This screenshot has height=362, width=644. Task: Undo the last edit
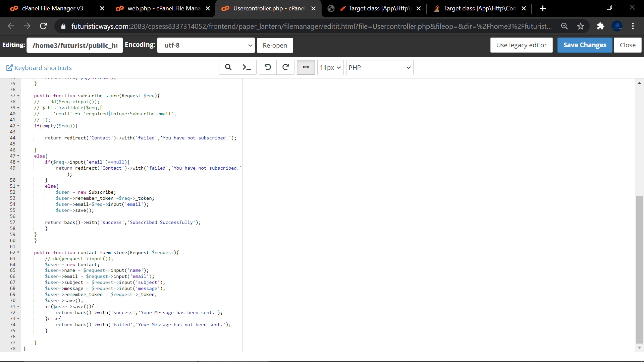pos(268,67)
